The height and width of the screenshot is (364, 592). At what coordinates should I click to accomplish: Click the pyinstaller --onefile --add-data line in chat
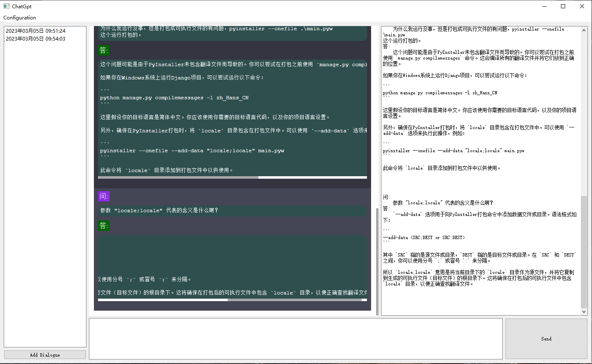tap(192, 151)
